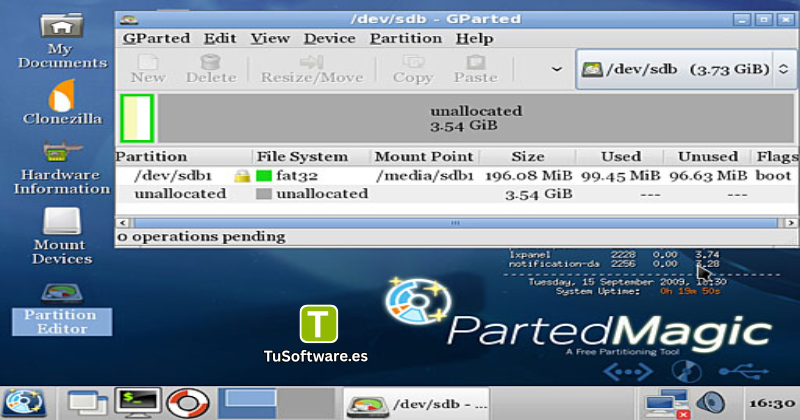Click the volume speaker tray icon
The width and height of the screenshot is (800, 420).
[710, 403]
